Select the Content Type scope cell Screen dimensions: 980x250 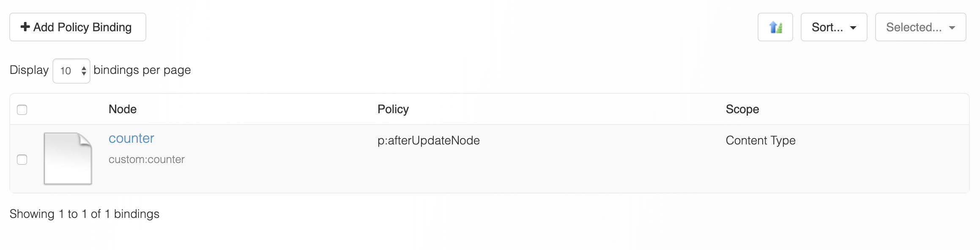761,141
